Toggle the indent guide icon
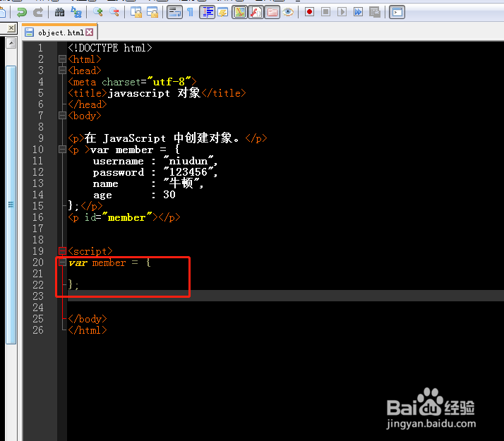The width and height of the screenshot is (504, 441). 208,12
